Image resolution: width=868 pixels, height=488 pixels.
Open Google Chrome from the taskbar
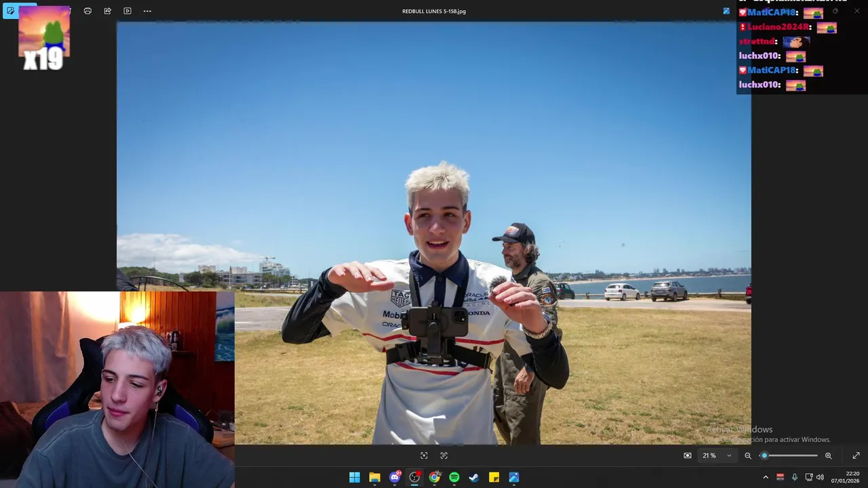pos(434,477)
